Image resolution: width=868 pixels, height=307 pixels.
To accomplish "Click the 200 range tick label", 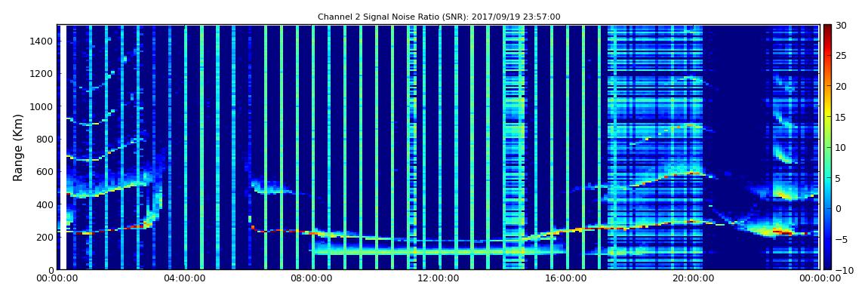I will point(46,237).
